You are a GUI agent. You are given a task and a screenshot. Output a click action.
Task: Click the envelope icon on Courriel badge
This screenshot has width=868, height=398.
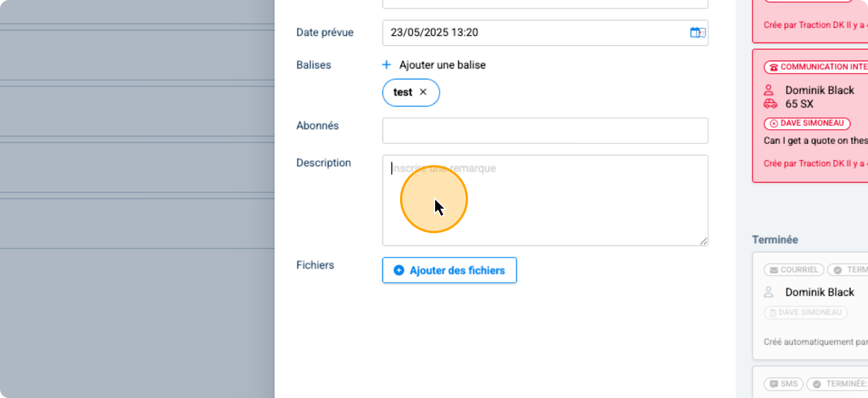click(x=773, y=270)
